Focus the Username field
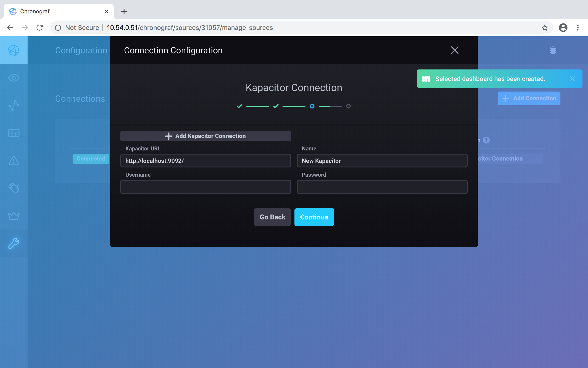This screenshot has height=368, width=588. tap(206, 187)
